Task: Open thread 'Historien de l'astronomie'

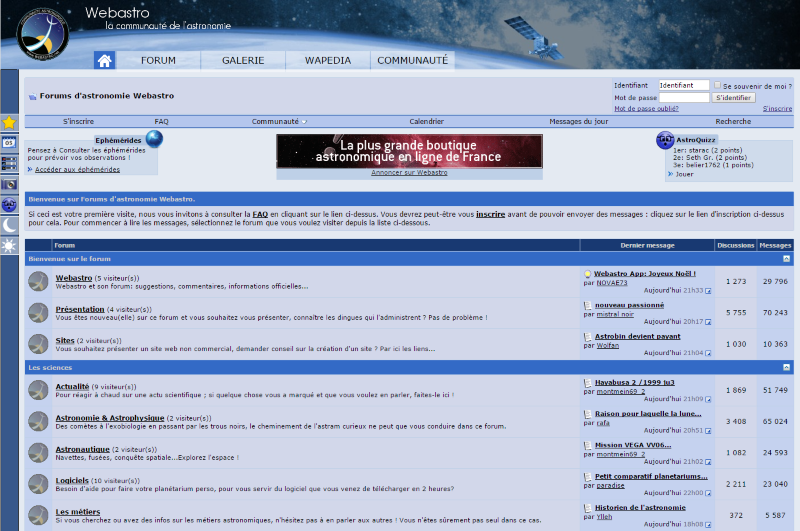Action: click(640, 508)
